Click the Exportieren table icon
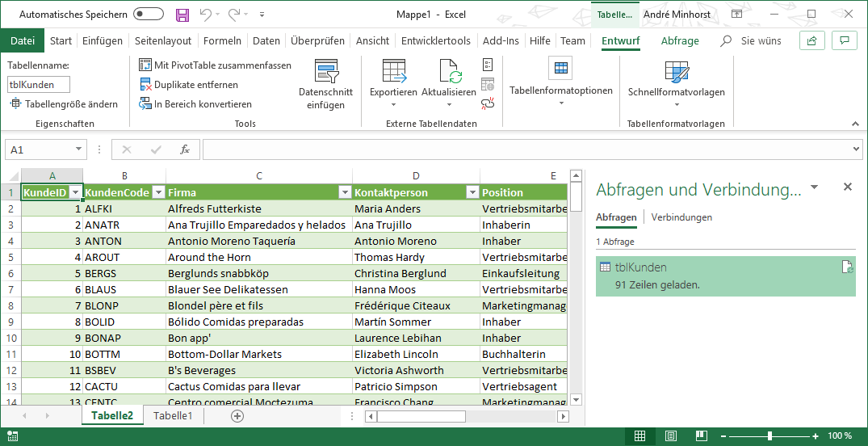The width and height of the screenshot is (868, 446). [394, 71]
